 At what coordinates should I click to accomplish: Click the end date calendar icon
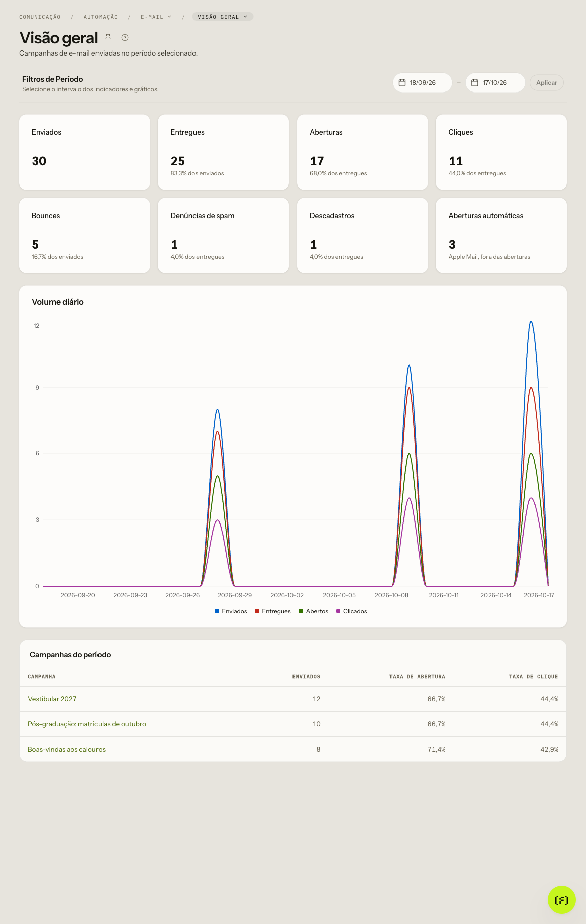[x=475, y=83]
